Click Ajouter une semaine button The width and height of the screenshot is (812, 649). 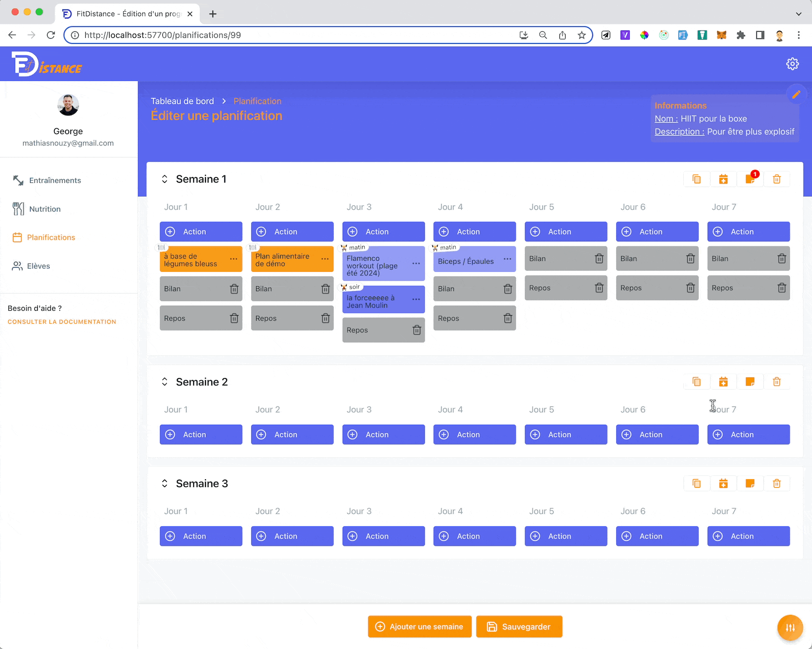point(419,627)
